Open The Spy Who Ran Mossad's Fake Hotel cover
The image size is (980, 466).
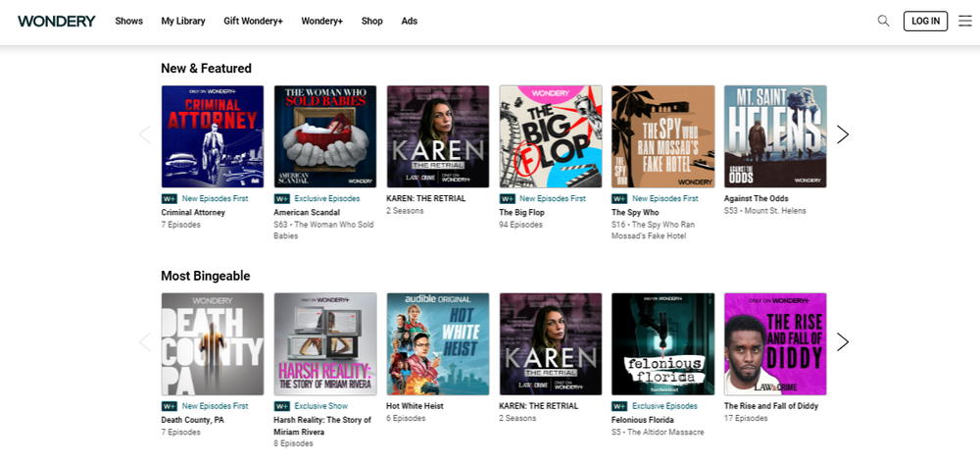coord(663,136)
